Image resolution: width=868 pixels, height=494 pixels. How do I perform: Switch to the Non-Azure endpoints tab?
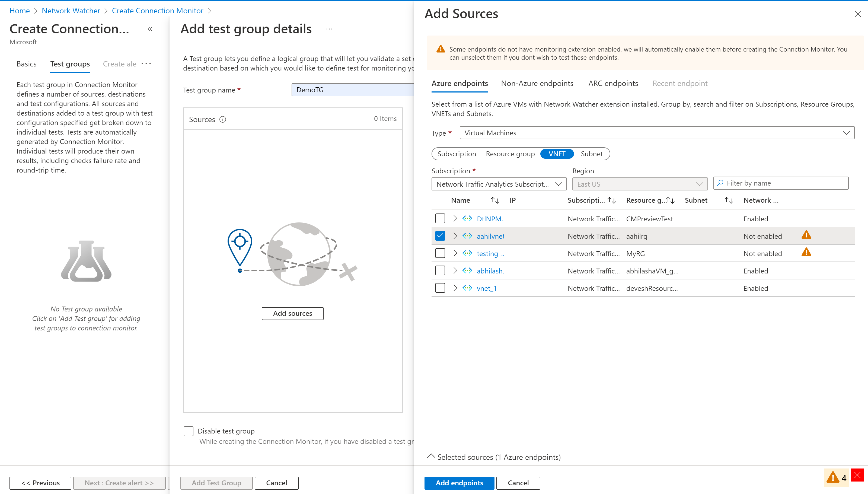(x=537, y=83)
